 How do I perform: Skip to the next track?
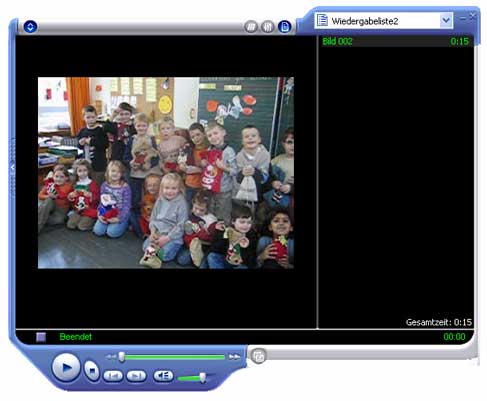coord(136,376)
